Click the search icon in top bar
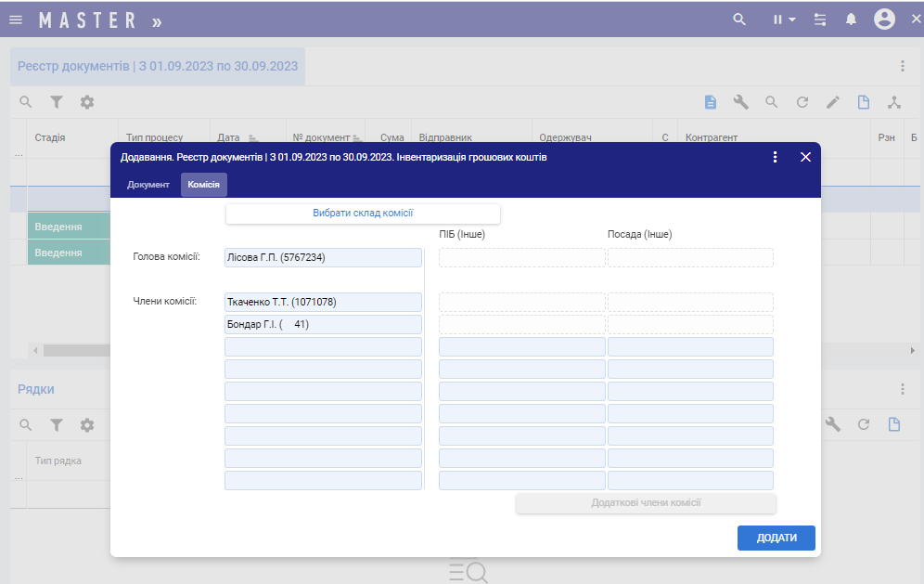Image resolution: width=924 pixels, height=584 pixels. click(x=739, y=19)
